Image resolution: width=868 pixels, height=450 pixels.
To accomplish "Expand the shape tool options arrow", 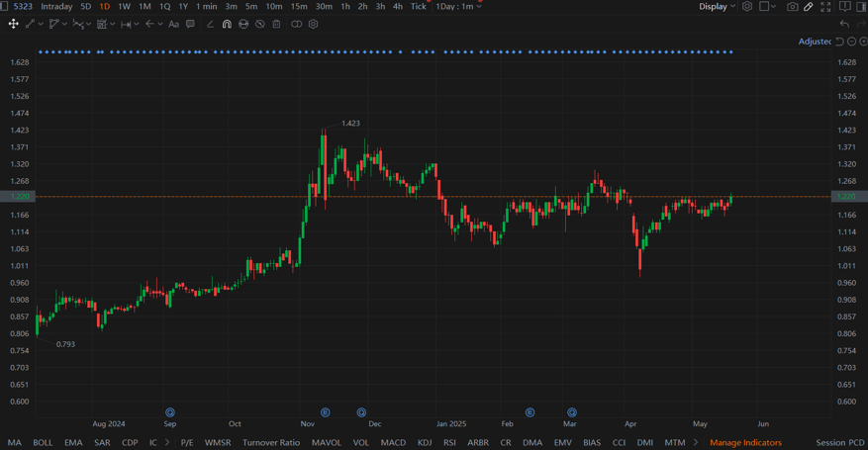I will 64,24.
